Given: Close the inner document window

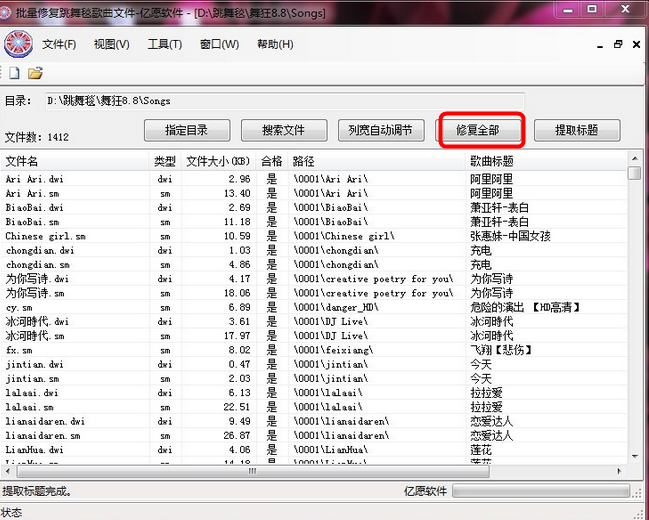Looking at the screenshot, I should 637,44.
